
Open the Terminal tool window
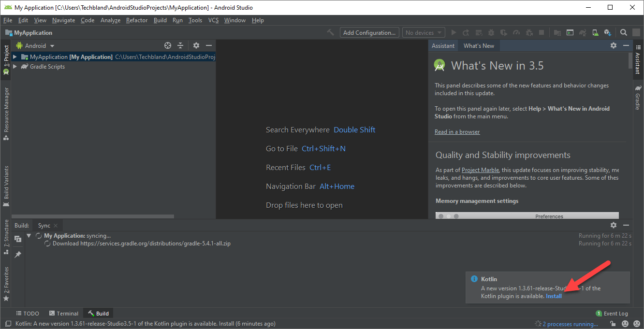pyautogui.click(x=63, y=313)
